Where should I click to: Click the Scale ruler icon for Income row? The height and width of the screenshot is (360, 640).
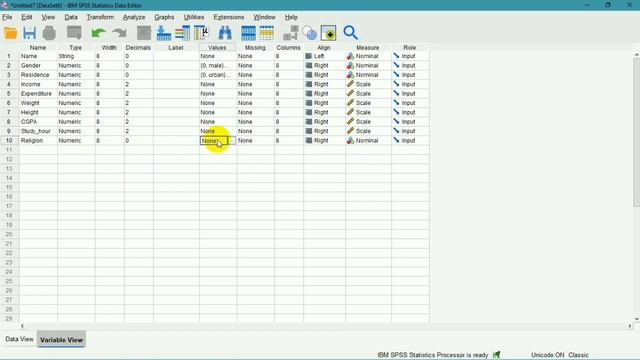(x=350, y=84)
